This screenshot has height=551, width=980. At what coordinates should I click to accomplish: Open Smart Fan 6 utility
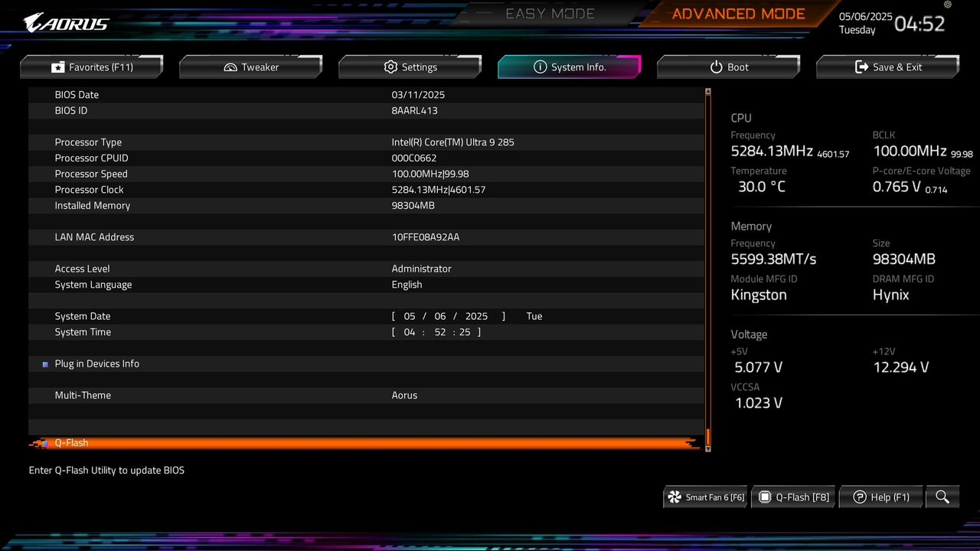pos(704,497)
